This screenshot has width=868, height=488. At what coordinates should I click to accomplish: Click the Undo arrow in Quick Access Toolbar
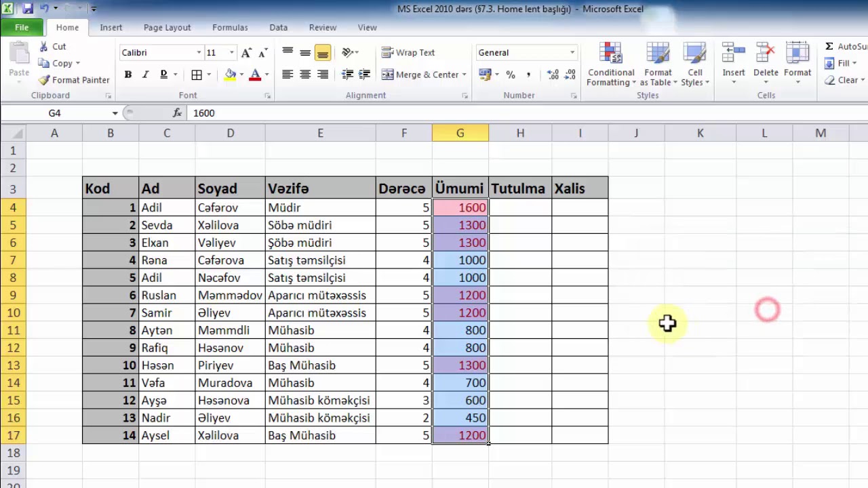44,9
